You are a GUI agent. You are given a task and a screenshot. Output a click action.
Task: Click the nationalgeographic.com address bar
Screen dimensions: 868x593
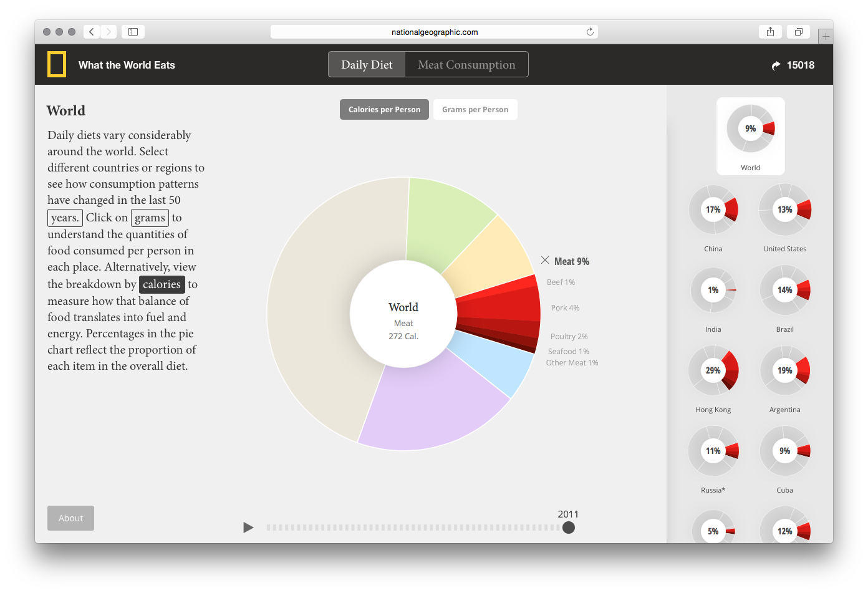coord(434,32)
